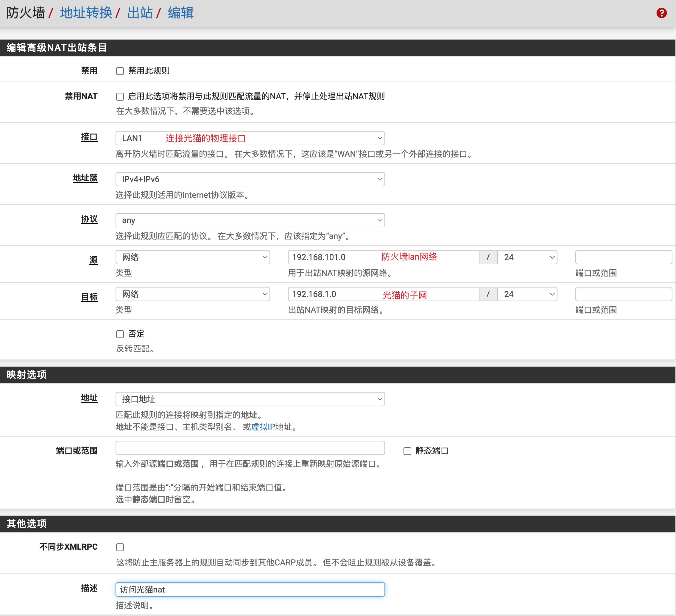Check the 静态端口 checkbox
676x616 pixels.
[407, 451]
